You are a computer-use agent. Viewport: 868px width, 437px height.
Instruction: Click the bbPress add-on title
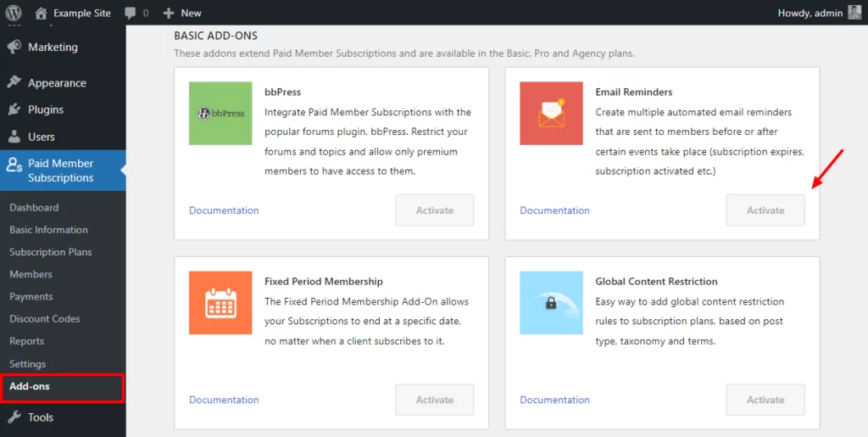tap(283, 92)
